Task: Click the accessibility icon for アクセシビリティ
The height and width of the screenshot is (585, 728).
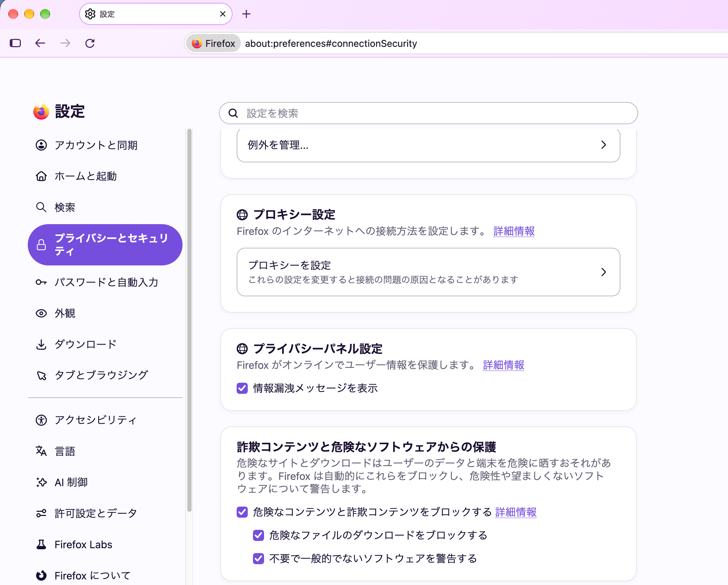Action: pos(41,420)
